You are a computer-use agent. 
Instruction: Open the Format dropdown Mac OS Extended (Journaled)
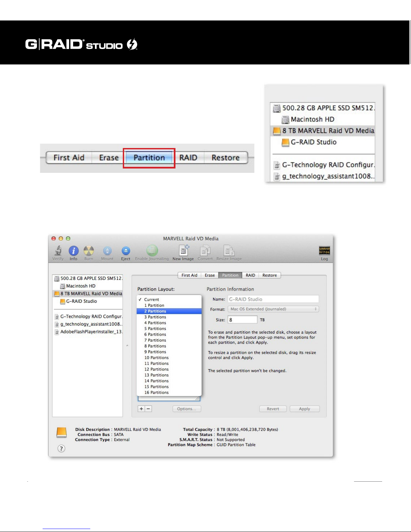pos(273,309)
